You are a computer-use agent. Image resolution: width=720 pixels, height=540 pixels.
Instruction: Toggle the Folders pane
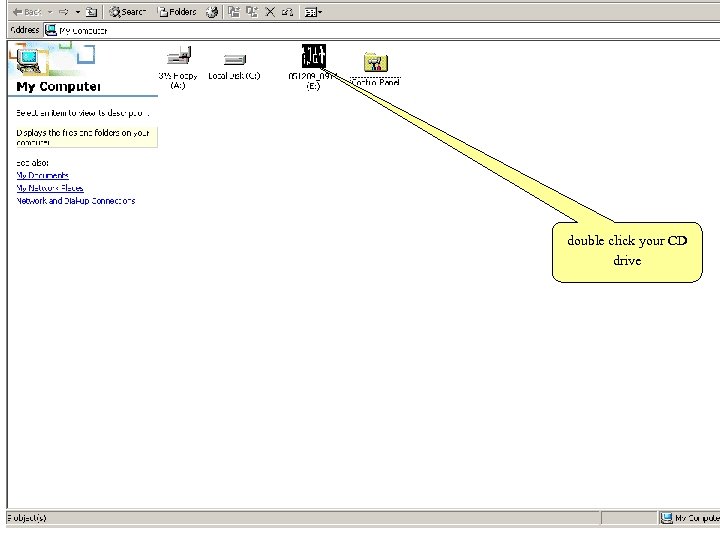[177, 12]
